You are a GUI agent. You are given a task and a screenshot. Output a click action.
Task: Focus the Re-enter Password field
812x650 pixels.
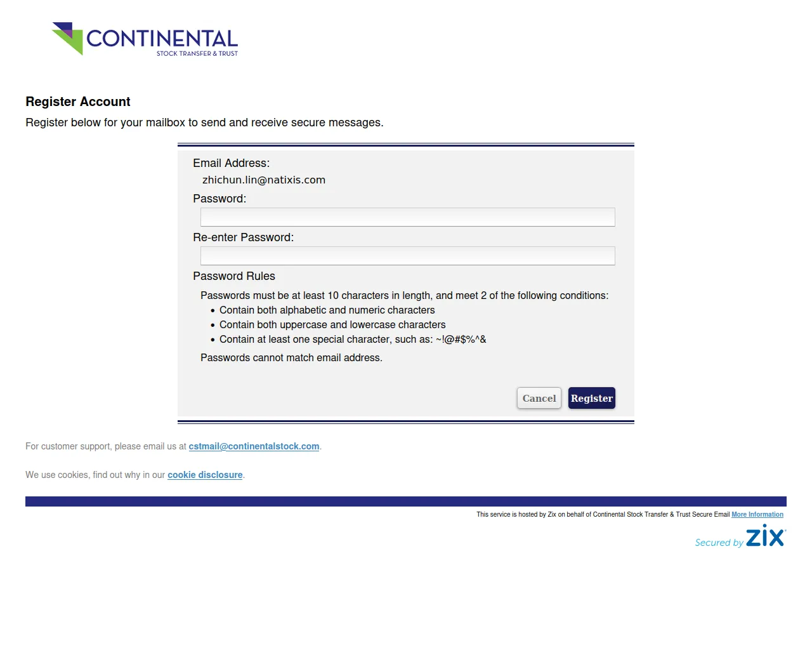coord(407,256)
